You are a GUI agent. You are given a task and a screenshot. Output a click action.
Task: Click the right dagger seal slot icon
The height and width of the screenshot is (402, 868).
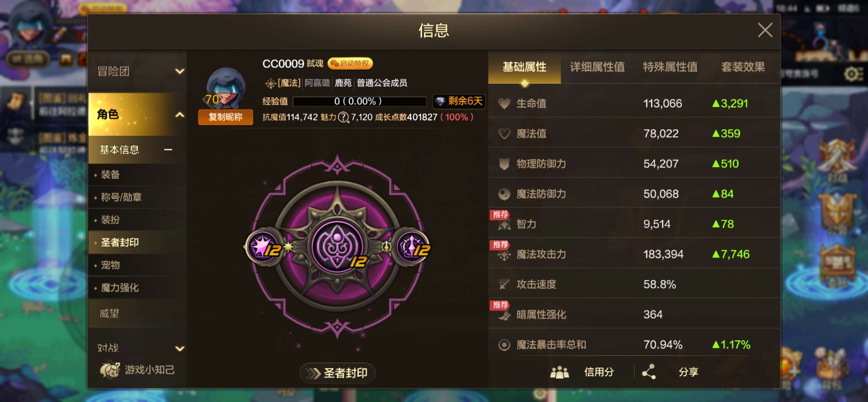[412, 247]
